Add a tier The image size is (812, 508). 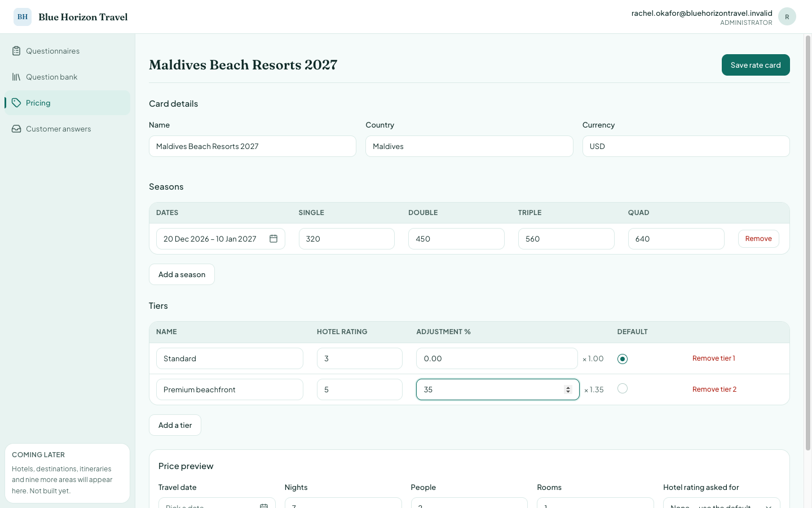pyautogui.click(x=175, y=425)
